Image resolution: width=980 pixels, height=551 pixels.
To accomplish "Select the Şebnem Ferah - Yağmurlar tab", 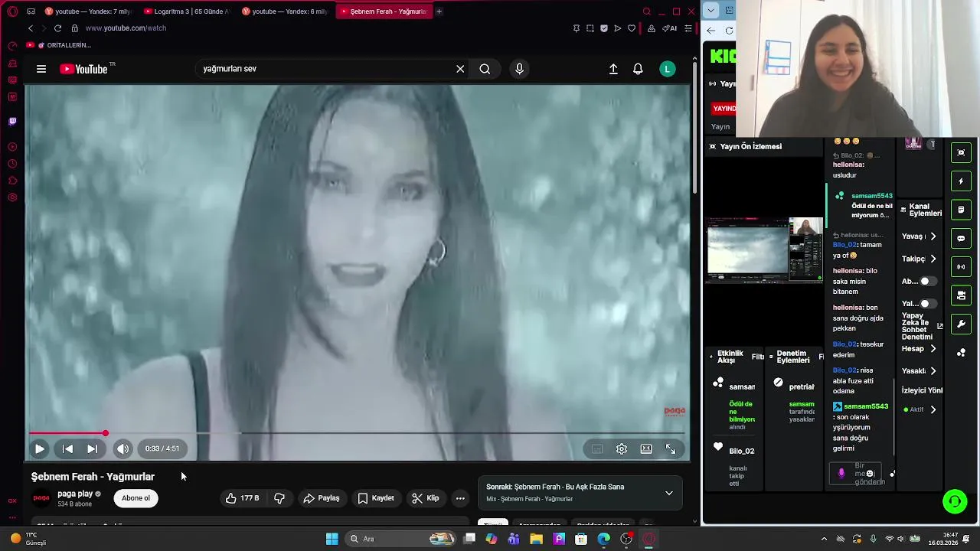I will click(x=383, y=11).
